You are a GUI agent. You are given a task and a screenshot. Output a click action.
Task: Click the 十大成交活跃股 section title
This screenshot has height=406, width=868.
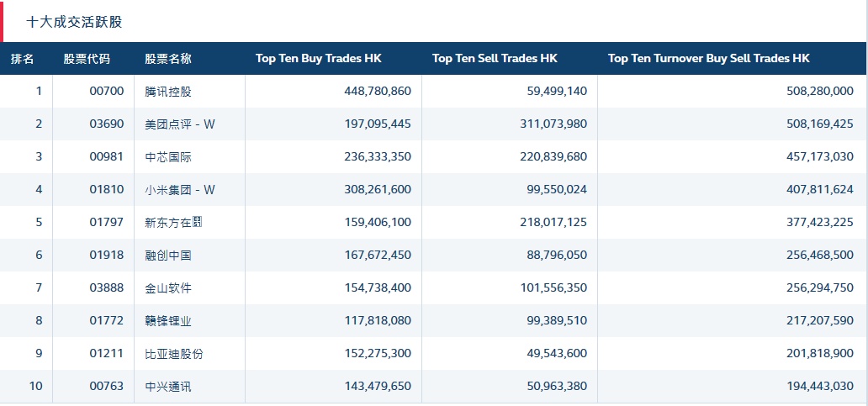click(x=74, y=22)
